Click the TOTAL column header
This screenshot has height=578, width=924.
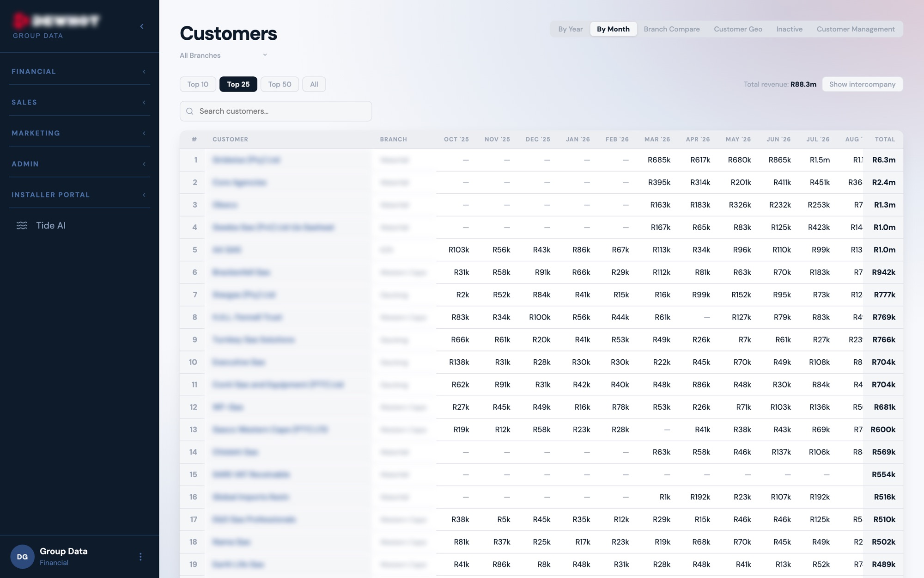pyautogui.click(x=885, y=139)
